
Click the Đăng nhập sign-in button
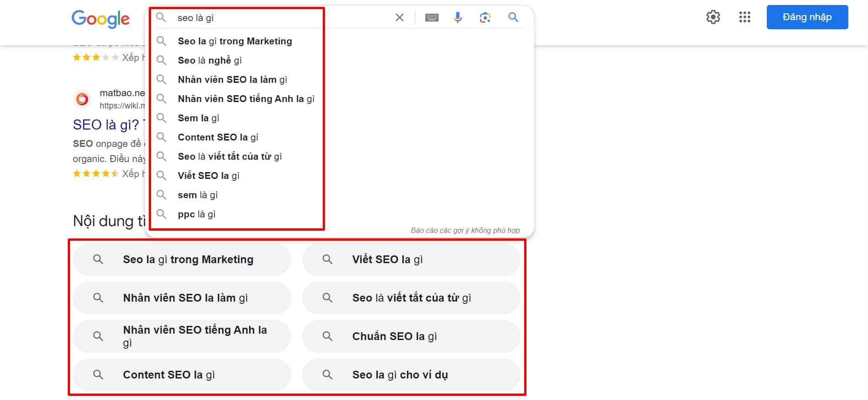point(807,17)
